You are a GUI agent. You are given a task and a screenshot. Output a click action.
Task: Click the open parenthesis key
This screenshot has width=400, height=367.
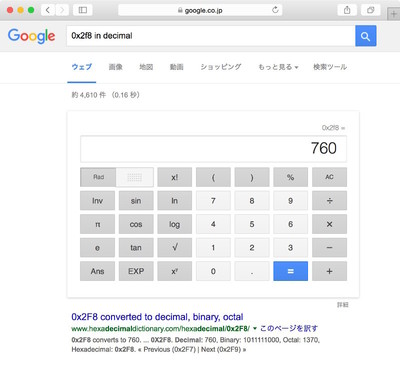[x=213, y=177]
